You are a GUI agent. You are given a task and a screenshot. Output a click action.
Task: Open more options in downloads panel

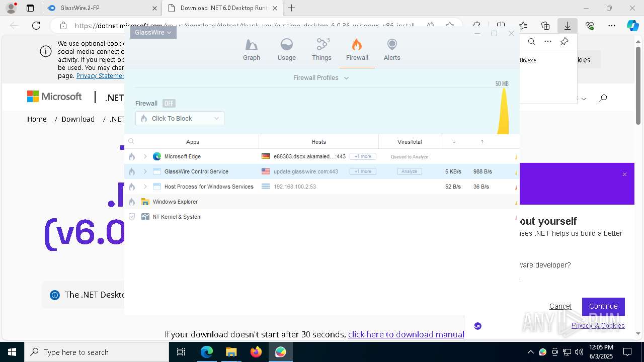click(548, 42)
